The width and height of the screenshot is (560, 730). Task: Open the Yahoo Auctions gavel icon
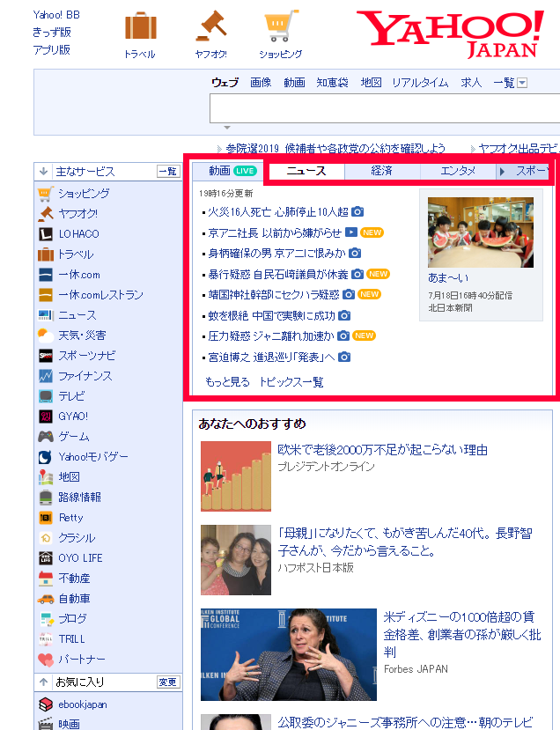[x=210, y=27]
